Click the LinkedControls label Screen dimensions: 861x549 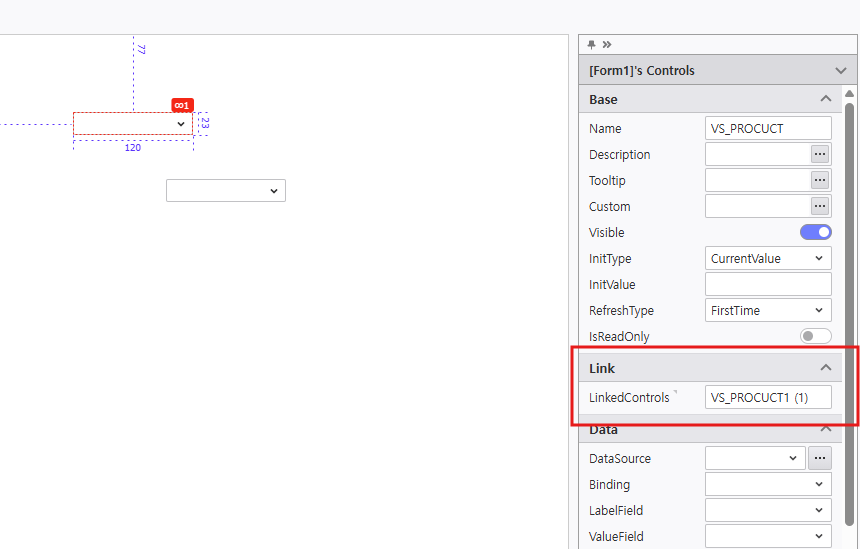[x=629, y=397]
